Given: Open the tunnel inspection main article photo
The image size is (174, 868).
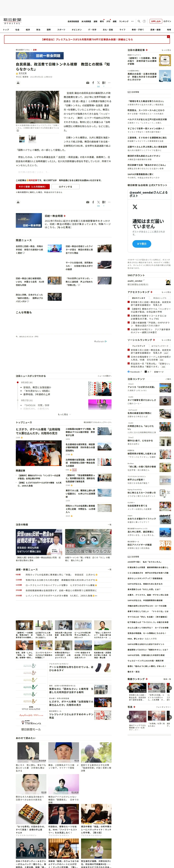Looking at the screenshot, I should point(38,107).
